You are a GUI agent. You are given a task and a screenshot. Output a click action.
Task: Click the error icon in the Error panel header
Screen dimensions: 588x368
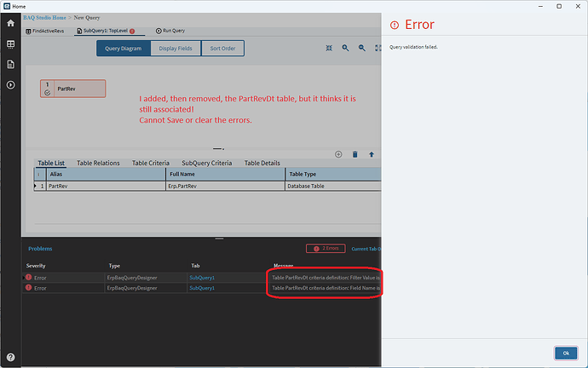(x=395, y=25)
